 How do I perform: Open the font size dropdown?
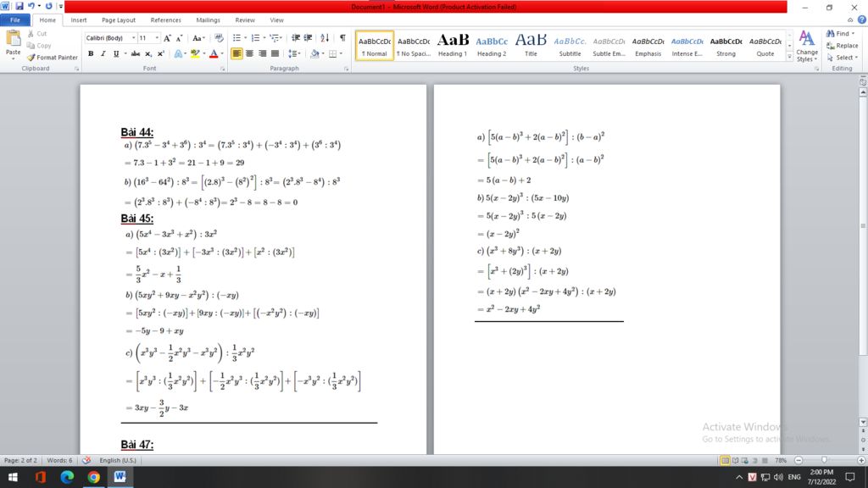(x=157, y=38)
